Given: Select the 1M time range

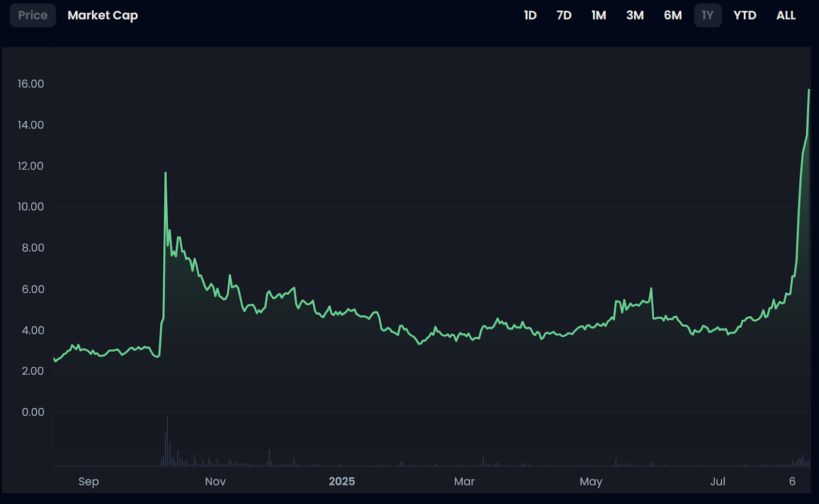Looking at the screenshot, I should click(x=598, y=15).
